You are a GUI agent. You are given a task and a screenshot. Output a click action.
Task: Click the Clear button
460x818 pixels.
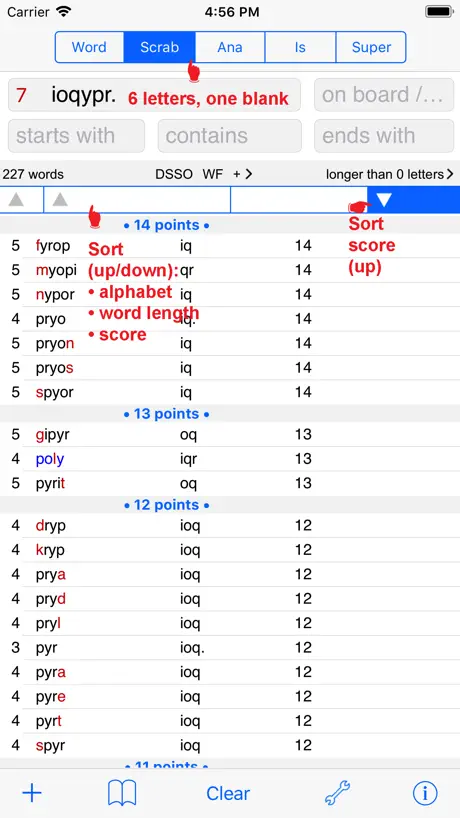pyautogui.click(x=228, y=793)
